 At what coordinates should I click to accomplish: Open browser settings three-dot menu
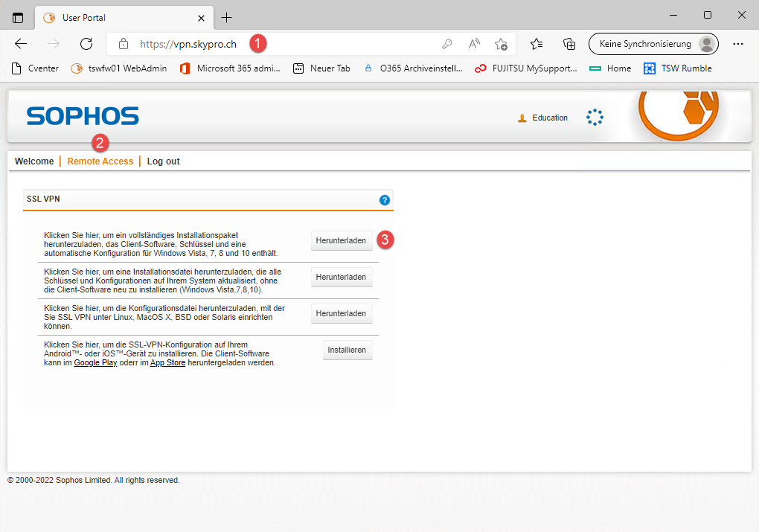(x=737, y=44)
